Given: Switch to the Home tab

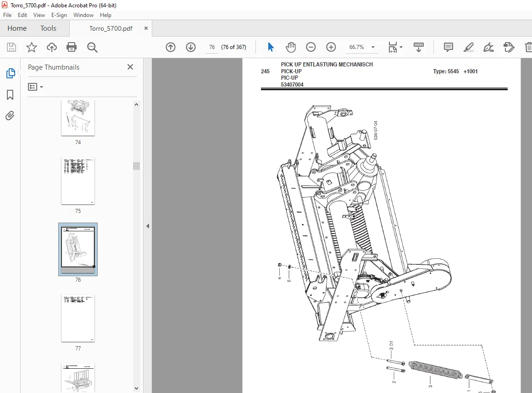Looking at the screenshot, I should [17, 28].
